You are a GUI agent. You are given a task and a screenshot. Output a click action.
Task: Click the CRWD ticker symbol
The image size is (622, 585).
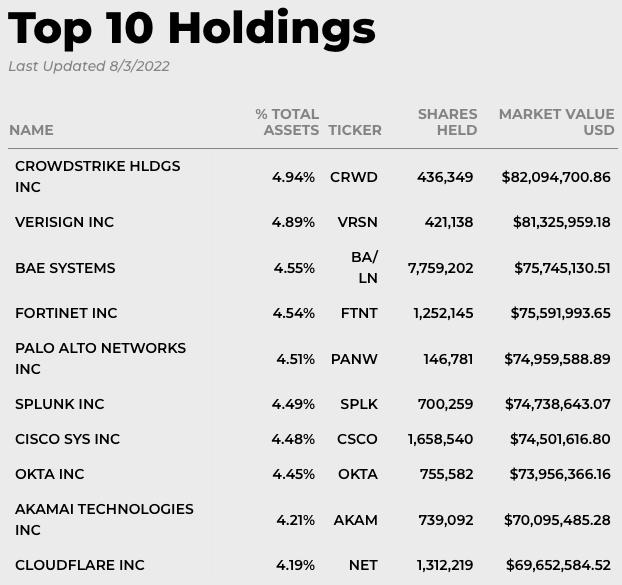354,177
